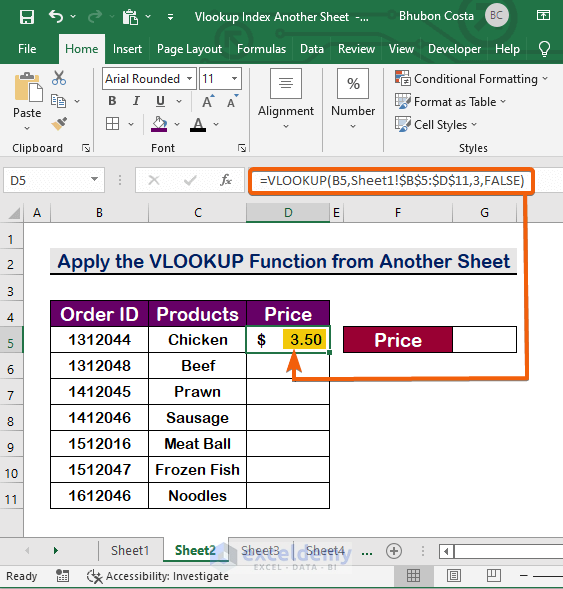The image size is (563, 589).
Task: Open the Arial Rounded font name dropdown
Action: tap(189, 79)
